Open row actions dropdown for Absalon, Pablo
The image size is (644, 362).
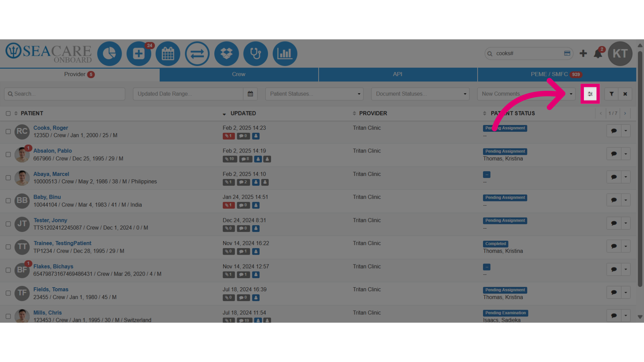tap(626, 154)
